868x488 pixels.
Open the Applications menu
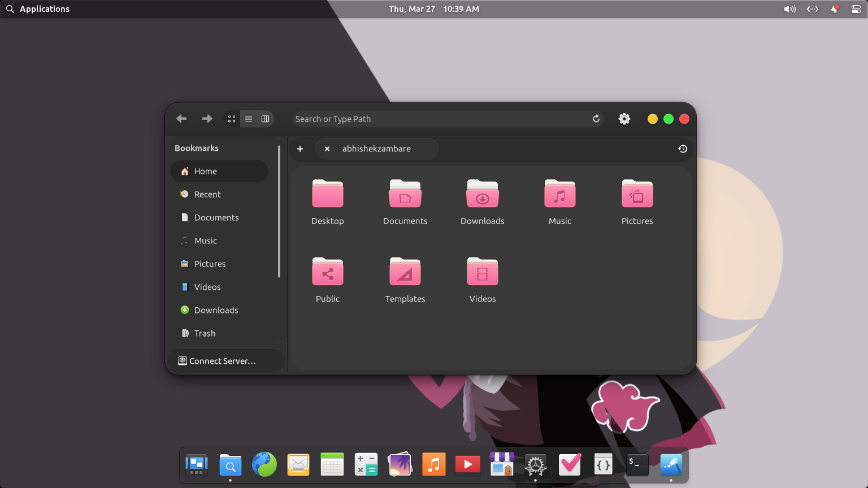click(38, 9)
